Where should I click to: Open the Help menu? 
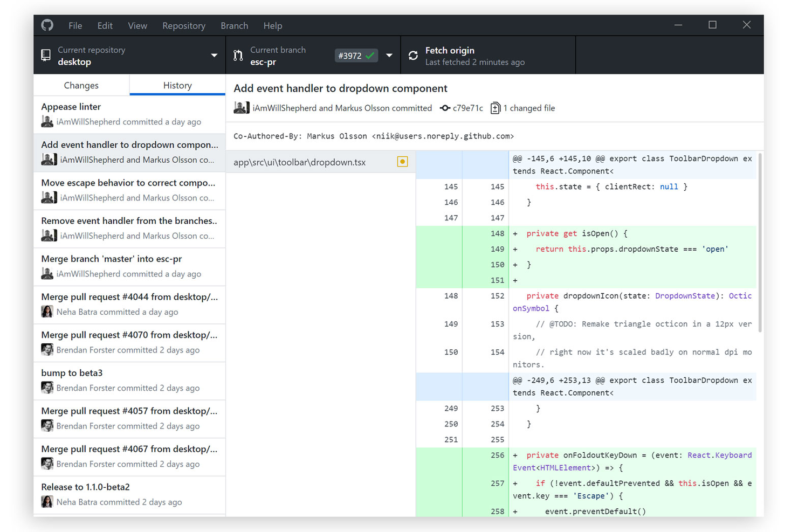point(273,25)
